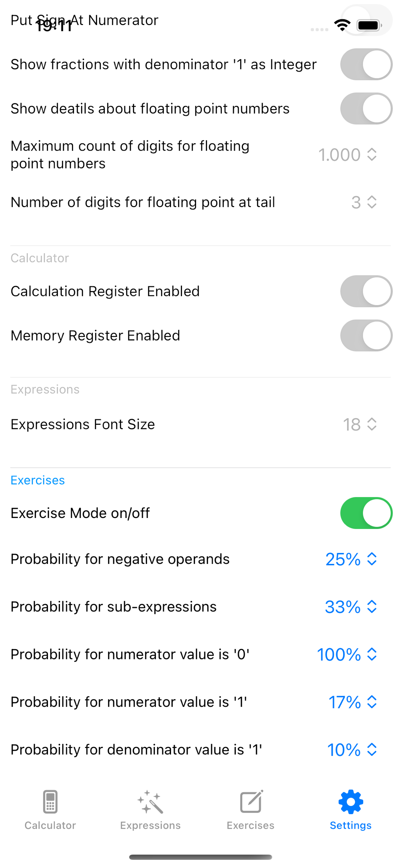Enable Calculation Register switch
Viewport: 401px width, 868px height.
click(x=366, y=291)
